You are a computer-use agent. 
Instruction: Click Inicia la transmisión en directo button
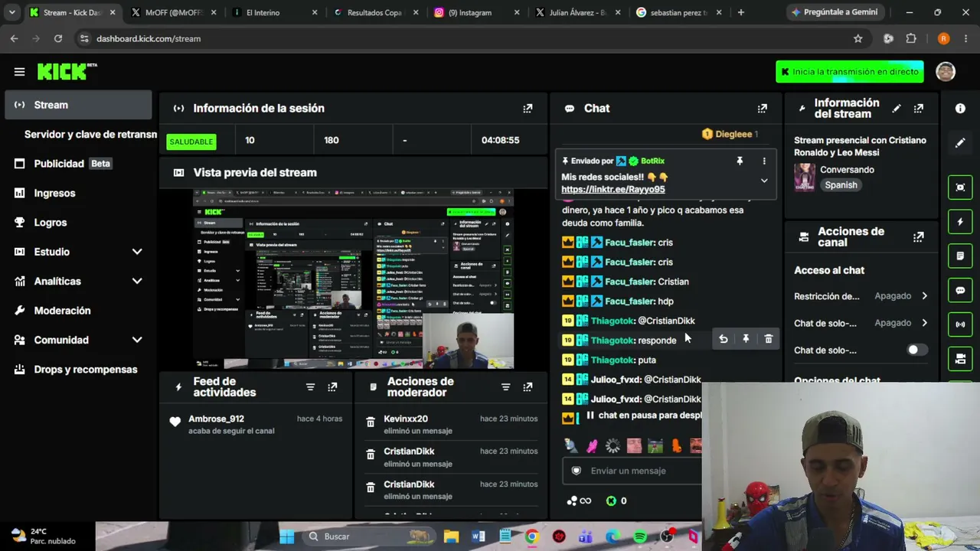(850, 72)
